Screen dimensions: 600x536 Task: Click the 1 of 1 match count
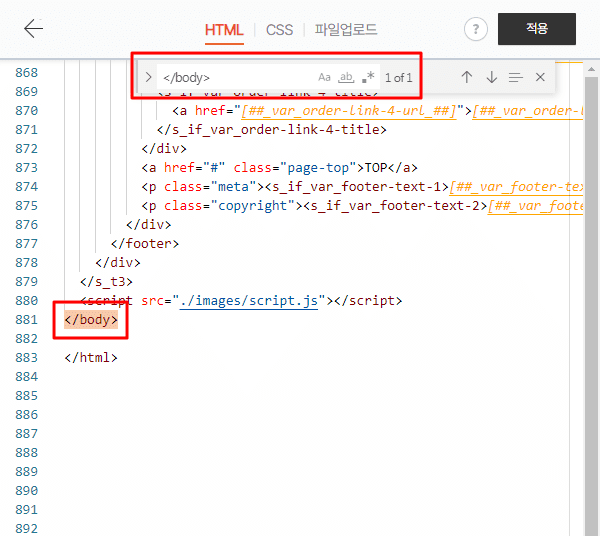[x=398, y=78]
